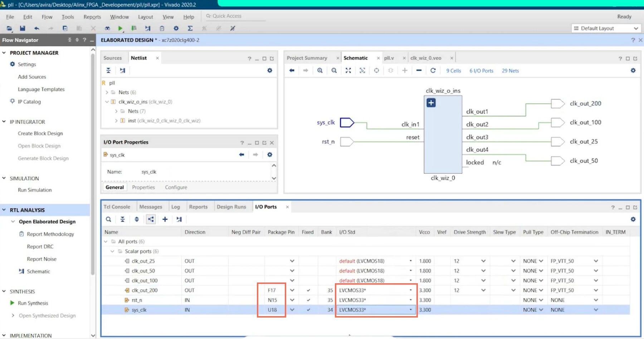The height and width of the screenshot is (339, 644).
Task: Toggle the Fixed checkmark for rst_n
Action: pyautogui.click(x=308, y=300)
